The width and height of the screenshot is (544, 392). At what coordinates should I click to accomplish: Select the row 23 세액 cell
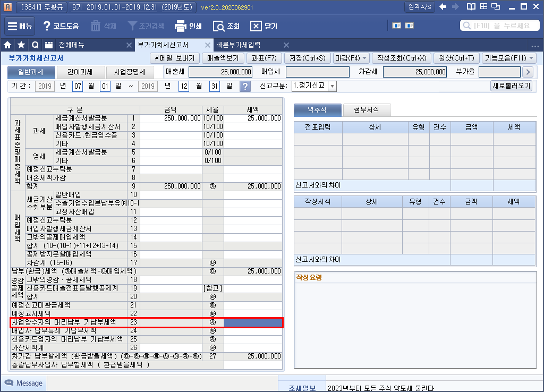tap(253, 322)
